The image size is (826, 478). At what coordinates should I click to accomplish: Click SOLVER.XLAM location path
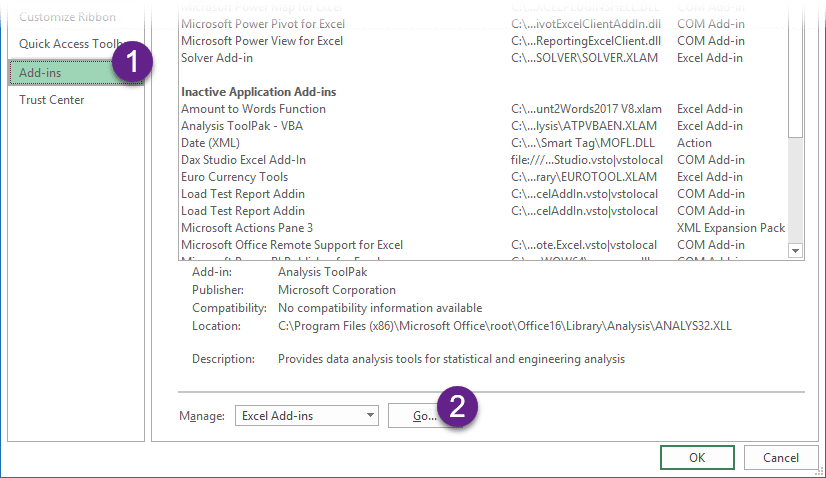[584, 57]
